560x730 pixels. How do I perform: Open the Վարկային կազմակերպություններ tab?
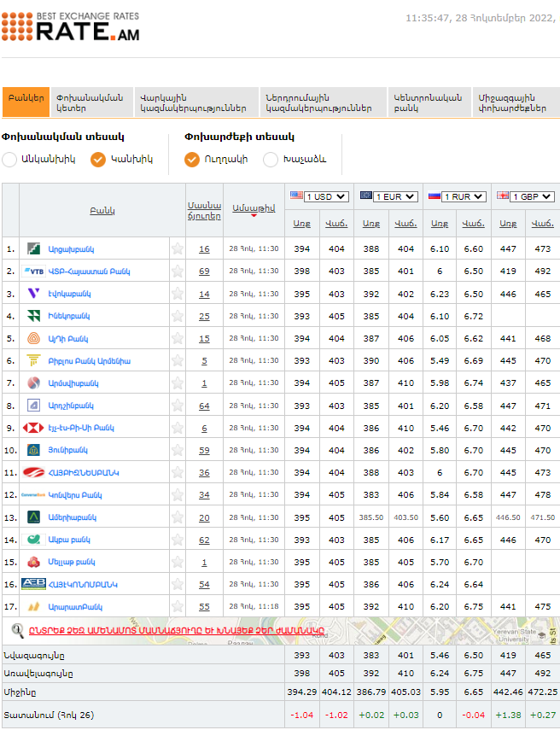click(x=196, y=102)
